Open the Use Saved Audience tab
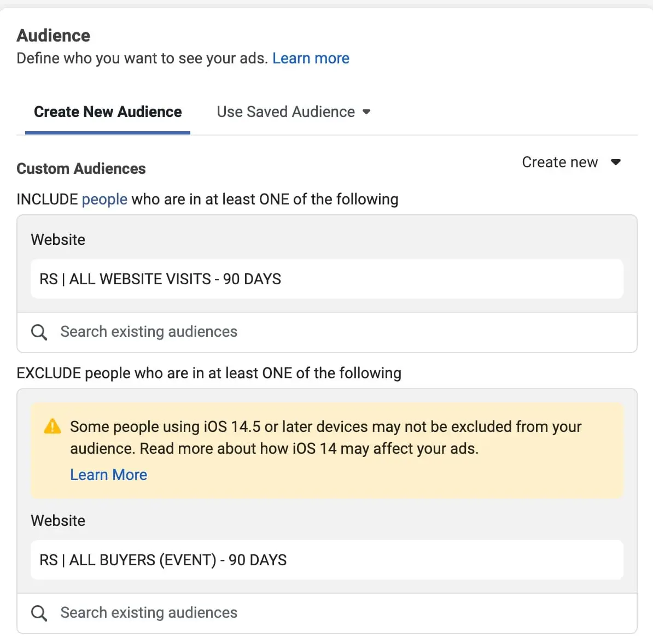653x644 pixels. click(285, 112)
